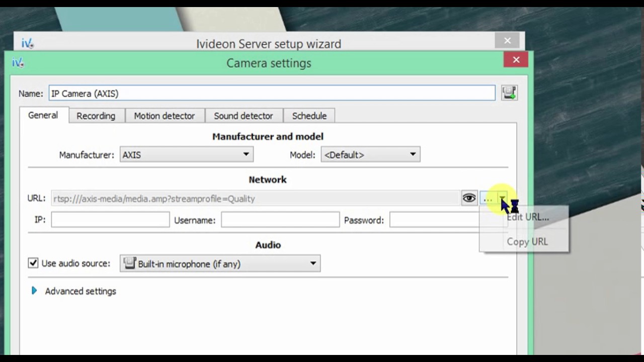
Task: Open the Built-in microphone audio source dropdown
Action: tap(220, 263)
